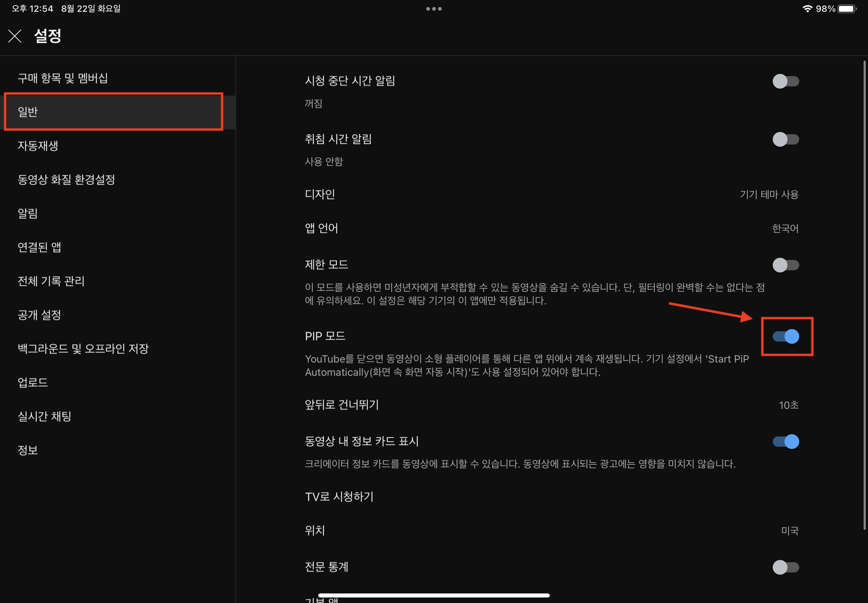
Task: Turn off 동영상 내 정보 카드 표시 switch
Action: (785, 441)
